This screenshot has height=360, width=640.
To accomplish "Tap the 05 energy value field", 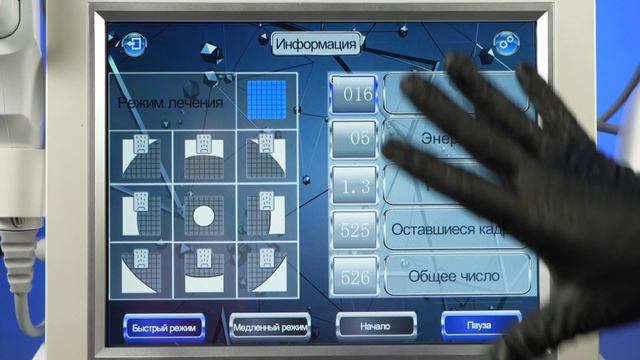I will pos(354,139).
